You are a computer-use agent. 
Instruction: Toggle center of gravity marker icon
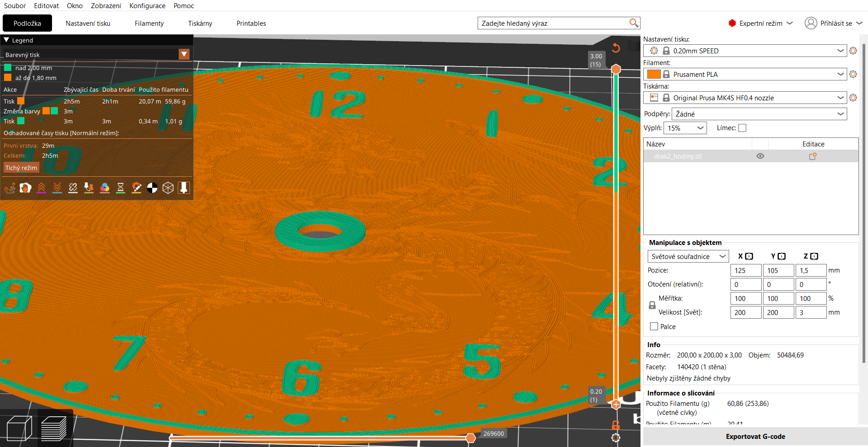point(152,188)
